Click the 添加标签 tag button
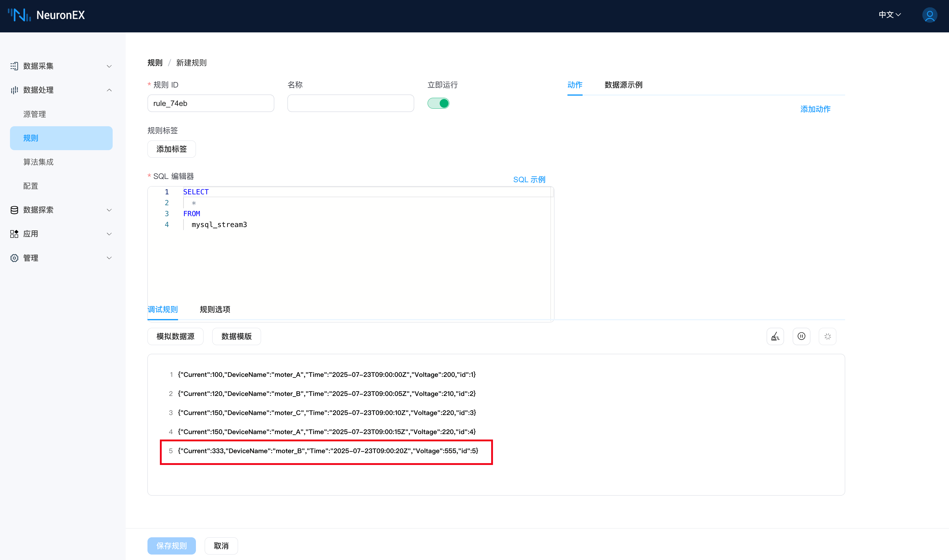Viewport: 949px width, 560px height. tap(171, 149)
